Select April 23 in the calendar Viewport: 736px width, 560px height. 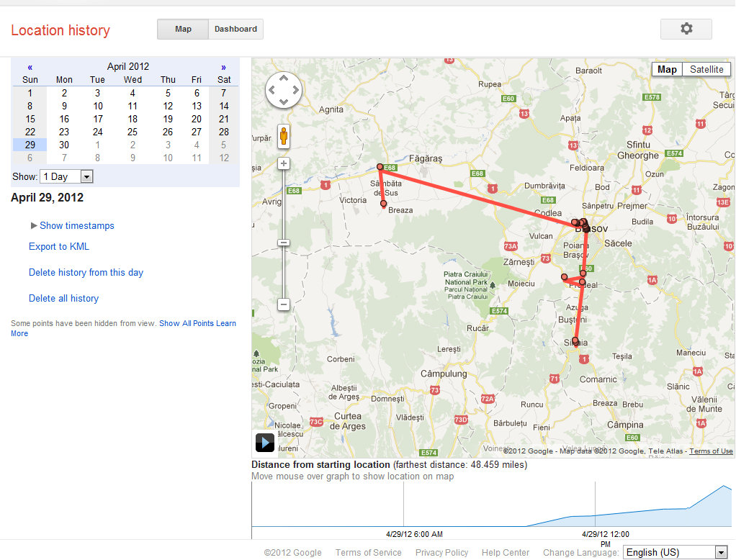tap(64, 132)
